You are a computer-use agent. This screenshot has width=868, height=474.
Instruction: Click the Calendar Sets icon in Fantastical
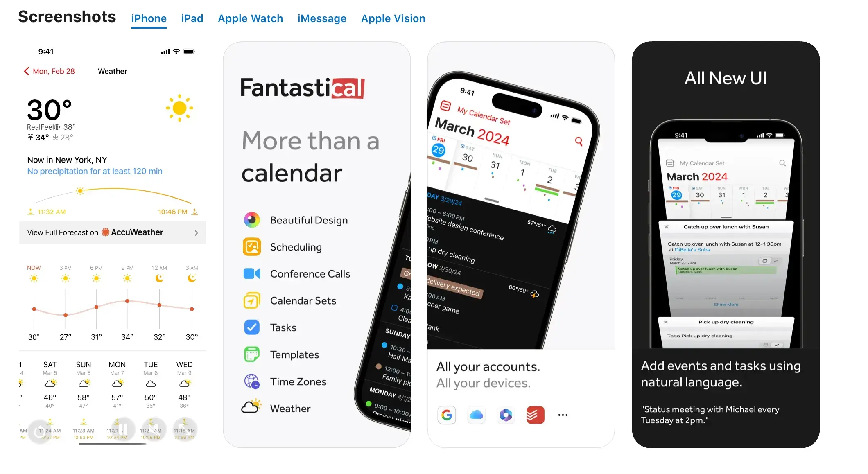pos(251,300)
